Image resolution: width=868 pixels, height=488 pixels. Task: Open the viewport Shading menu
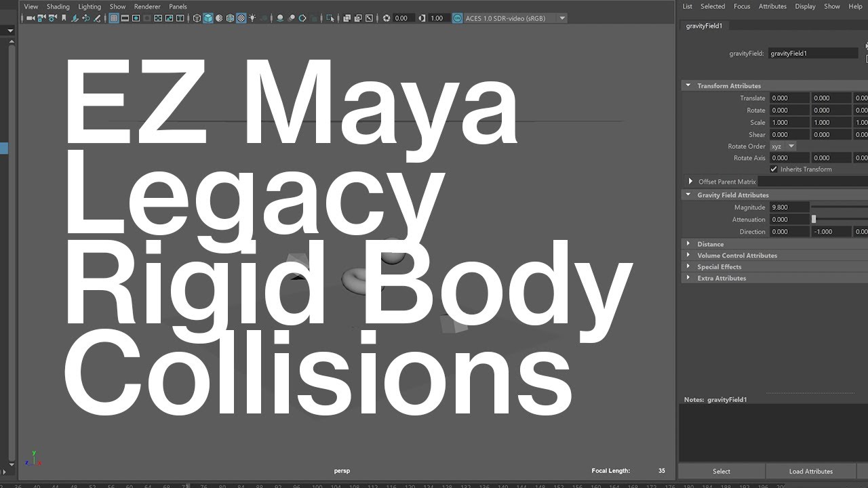click(58, 7)
